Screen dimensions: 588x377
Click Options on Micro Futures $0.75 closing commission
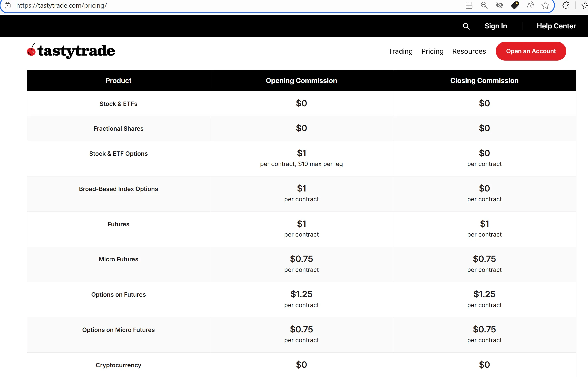tap(484, 329)
